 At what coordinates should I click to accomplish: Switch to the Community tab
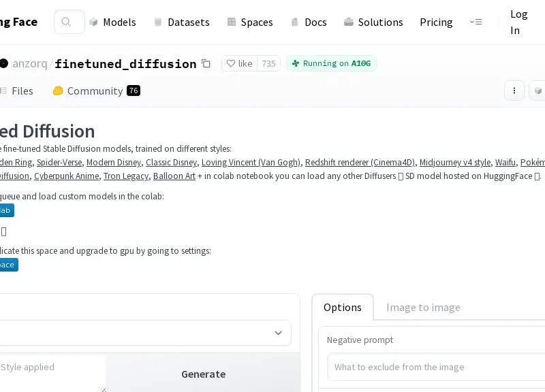[x=96, y=91]
